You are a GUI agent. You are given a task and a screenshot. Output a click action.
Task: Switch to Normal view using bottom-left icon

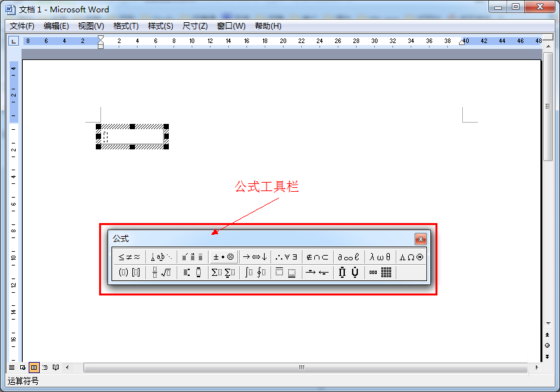tap(12, 367)
